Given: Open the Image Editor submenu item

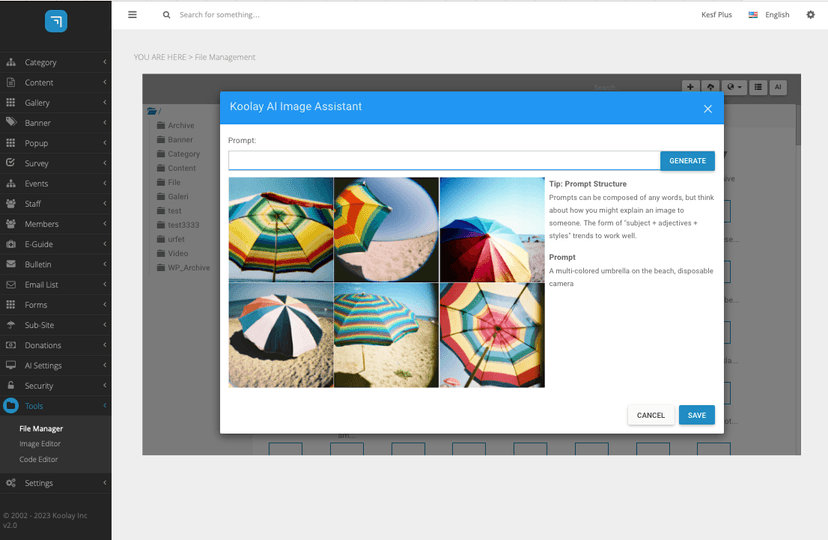Looking at the screenshot, I should coord(40,444).
